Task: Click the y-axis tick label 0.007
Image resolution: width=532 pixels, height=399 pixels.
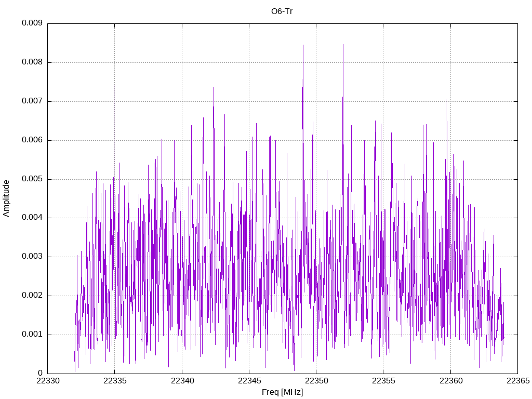Action: (32, 101)
